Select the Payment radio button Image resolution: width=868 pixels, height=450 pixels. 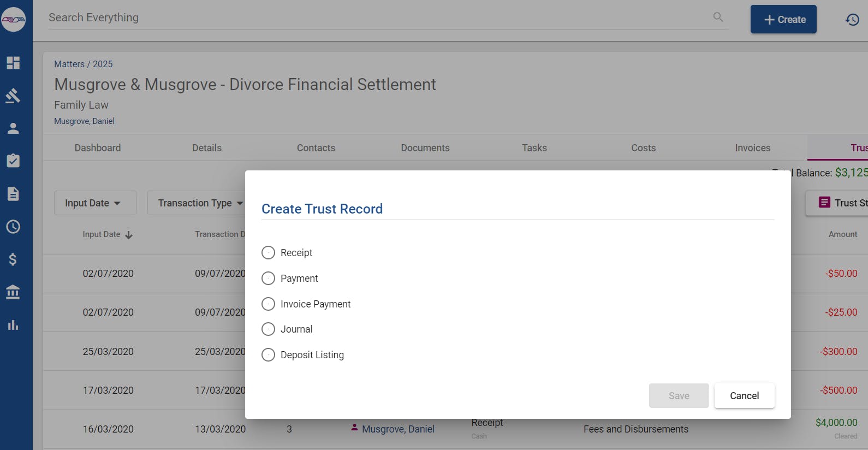click(268, 279)
